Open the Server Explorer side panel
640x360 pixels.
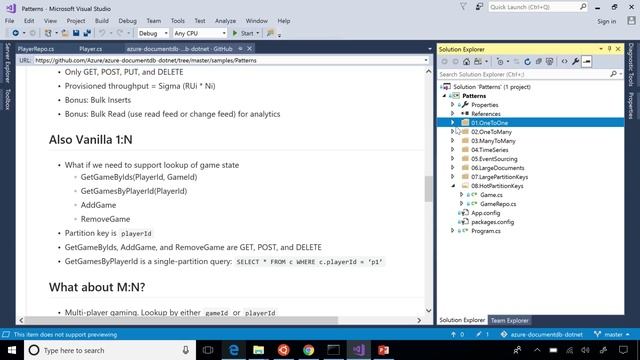[7, 63]
